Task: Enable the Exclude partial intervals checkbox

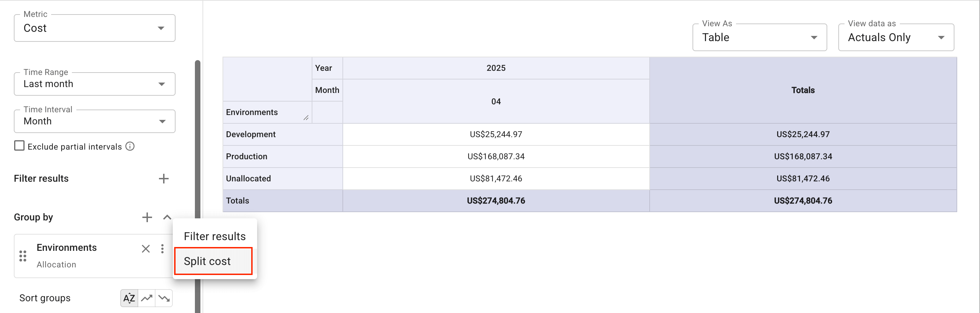Action: (19, 145)
